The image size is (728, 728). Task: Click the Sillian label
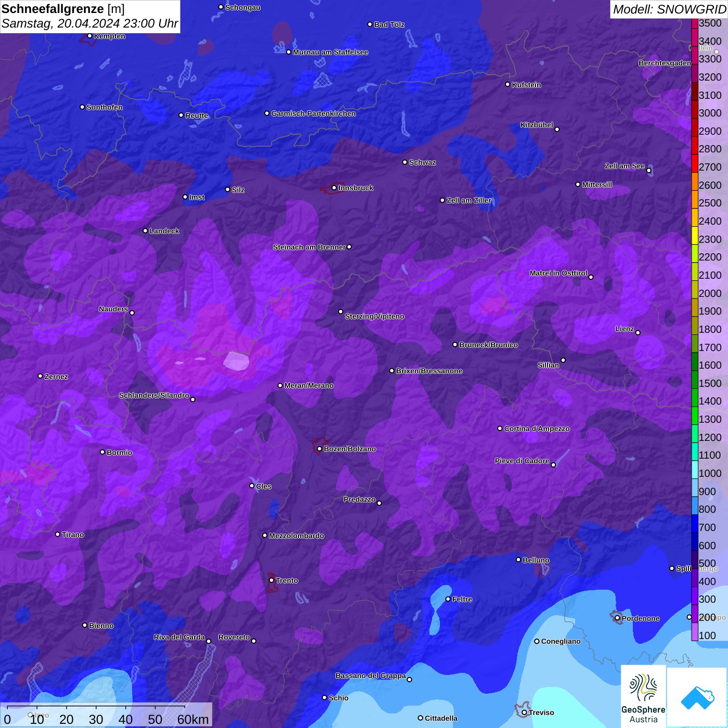click(549, 365)
